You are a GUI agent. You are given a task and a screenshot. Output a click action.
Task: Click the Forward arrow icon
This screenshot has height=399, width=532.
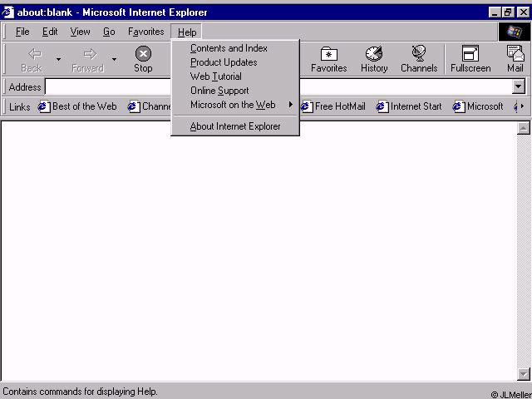pos(90,53)
